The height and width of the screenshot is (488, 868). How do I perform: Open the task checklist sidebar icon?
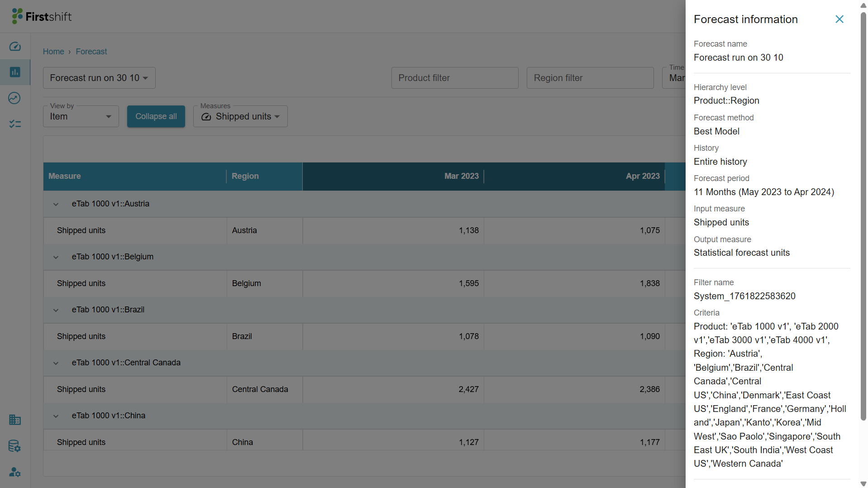pyautogui.click(x=15, y=124)
